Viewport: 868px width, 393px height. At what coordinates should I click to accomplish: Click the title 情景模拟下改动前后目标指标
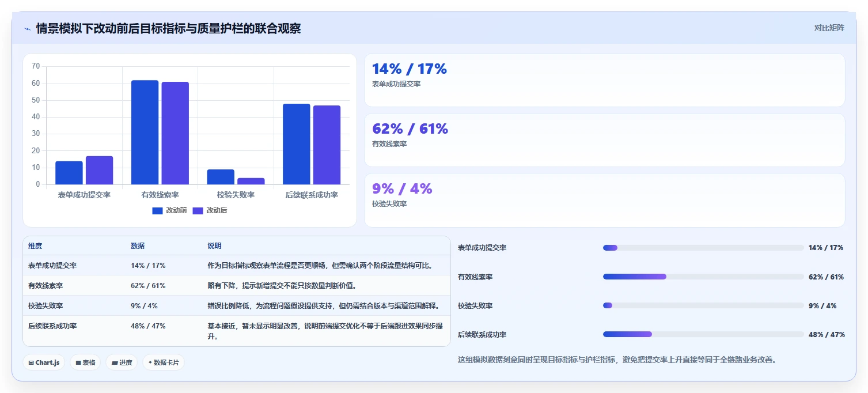[168, 28]
